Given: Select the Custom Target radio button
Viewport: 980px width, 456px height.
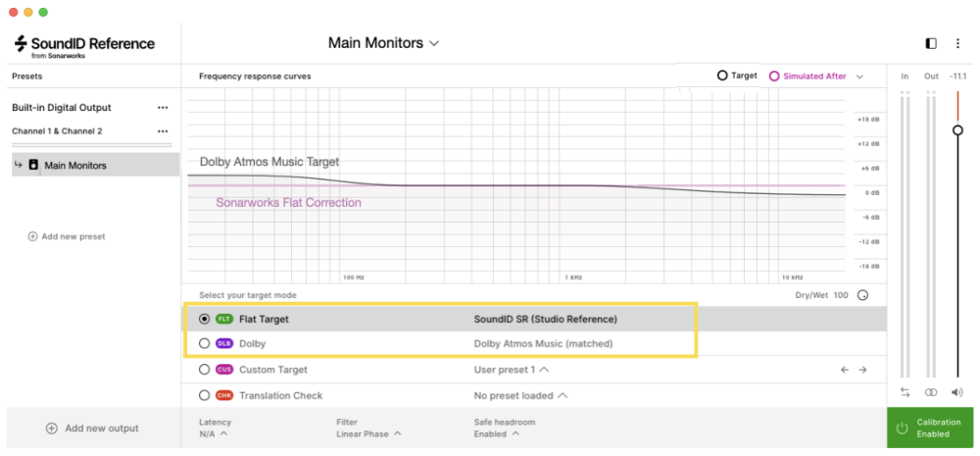Looking at the screenshot, I should click(204, 370).
